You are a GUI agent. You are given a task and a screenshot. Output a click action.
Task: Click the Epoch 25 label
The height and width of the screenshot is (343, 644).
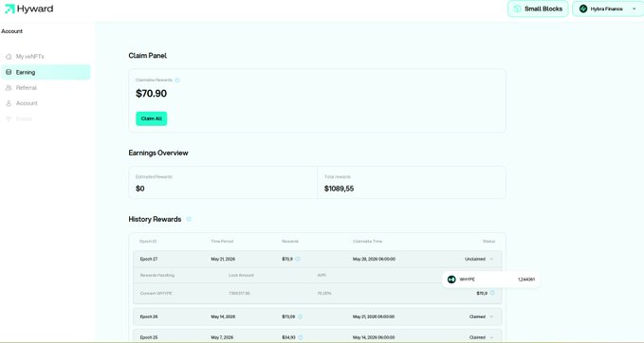[149, 337]
